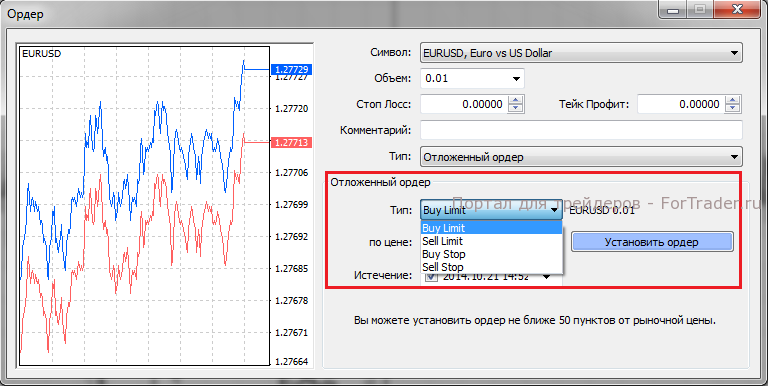Open the Символ dropdown list
The height and width of the screenshot is (386, 768).
tap(581, 53)
